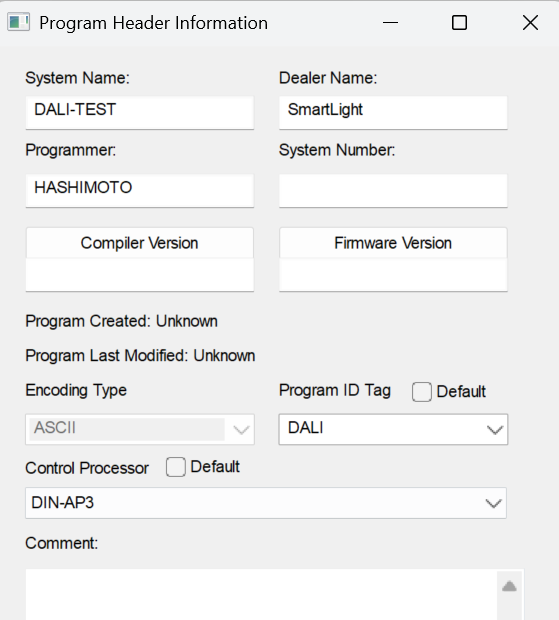The image size is (559, 620).
Task: Expand the Control Processor dropdown showing DIN-AP3
Action: [x=266, y=503]
